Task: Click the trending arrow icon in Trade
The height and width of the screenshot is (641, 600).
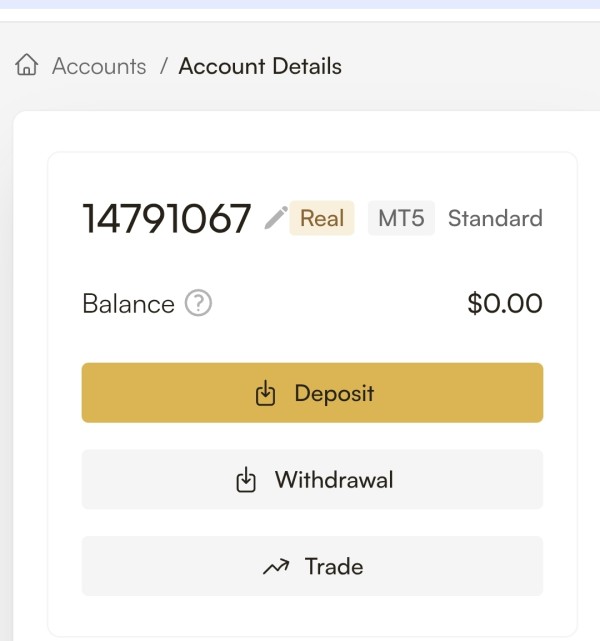Action: tap(275, 567)
